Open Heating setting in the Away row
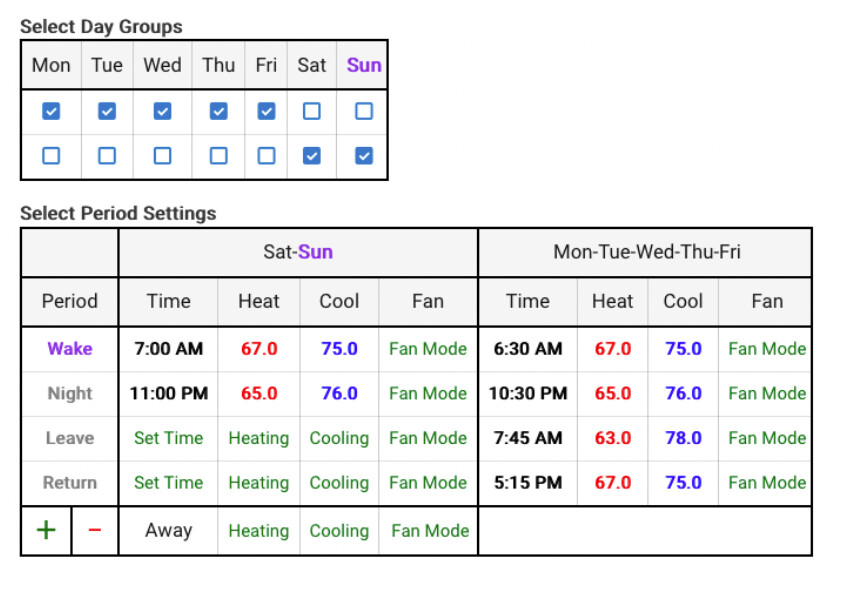Viewport: 862px width, 598px height. coord(258,531)
